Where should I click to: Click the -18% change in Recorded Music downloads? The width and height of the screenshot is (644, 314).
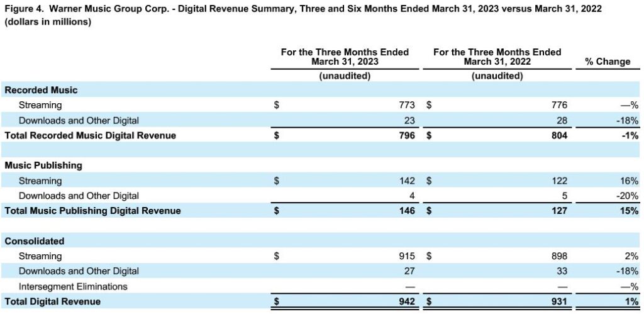point(628,120)
